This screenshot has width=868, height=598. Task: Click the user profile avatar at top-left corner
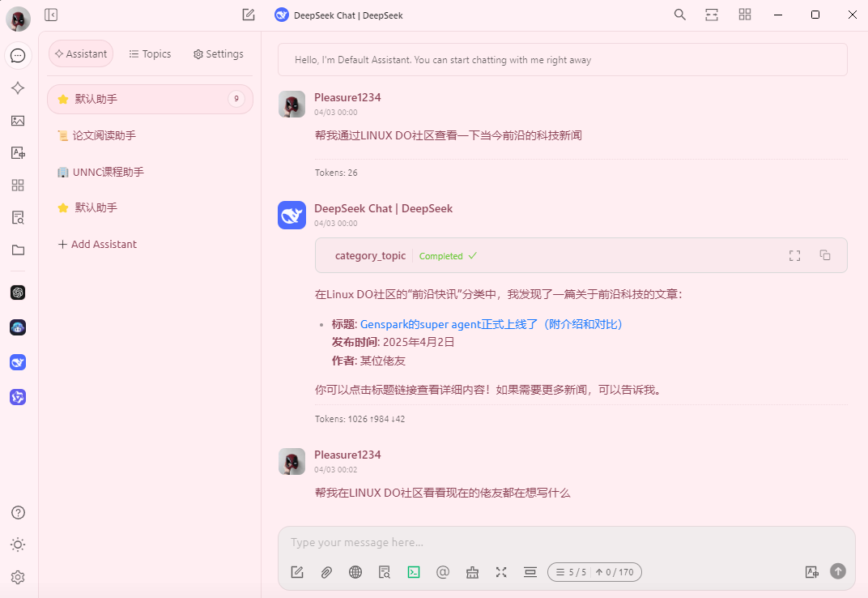tap(18, 19)
